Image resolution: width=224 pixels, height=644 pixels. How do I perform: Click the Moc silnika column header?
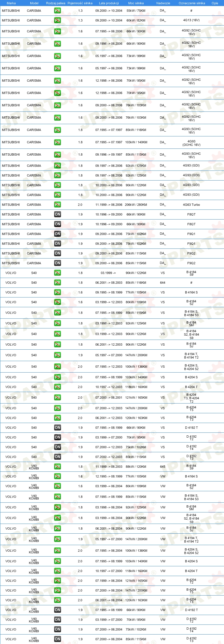pyautogui.click(x=136, y=3)
